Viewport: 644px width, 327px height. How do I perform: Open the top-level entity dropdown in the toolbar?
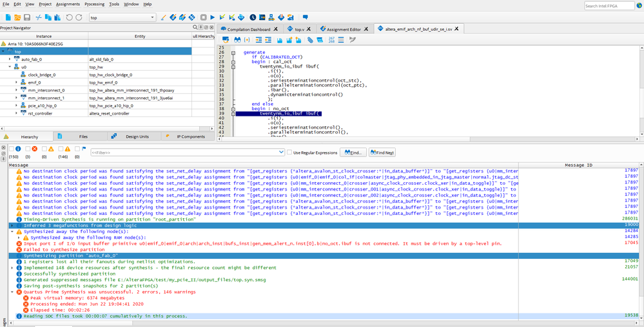152,18
